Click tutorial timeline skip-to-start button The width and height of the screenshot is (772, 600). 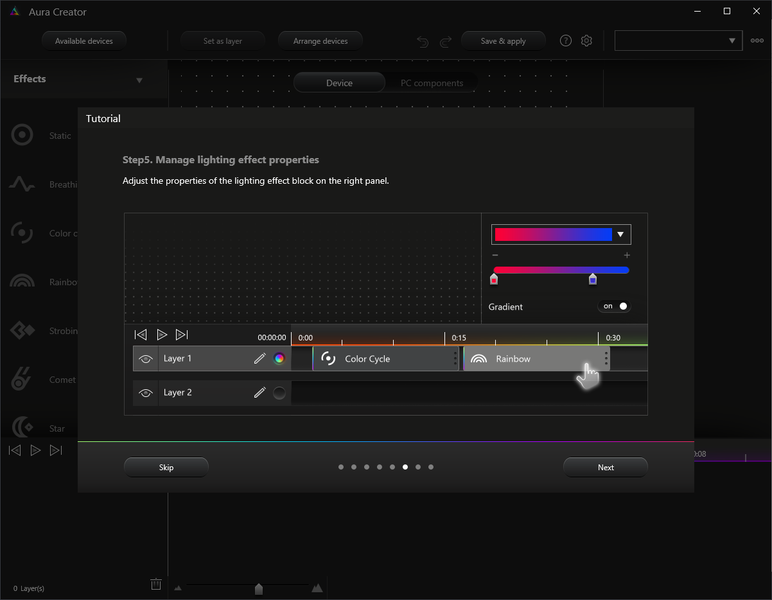141,335
